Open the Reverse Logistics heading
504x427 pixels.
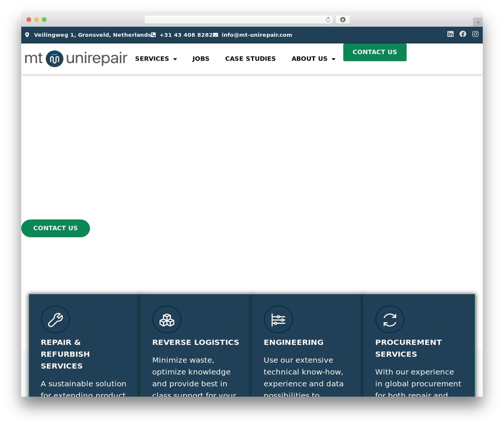196,342
